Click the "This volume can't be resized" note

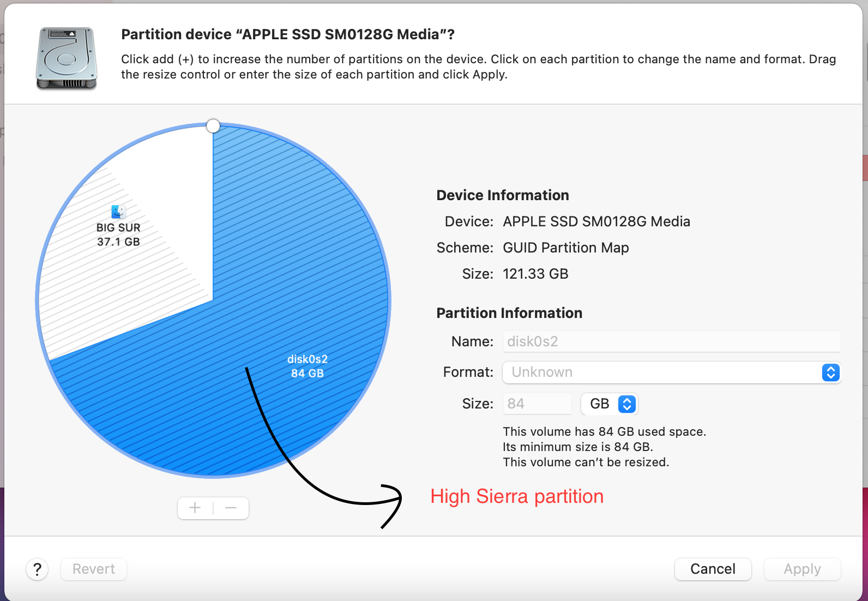586,462
